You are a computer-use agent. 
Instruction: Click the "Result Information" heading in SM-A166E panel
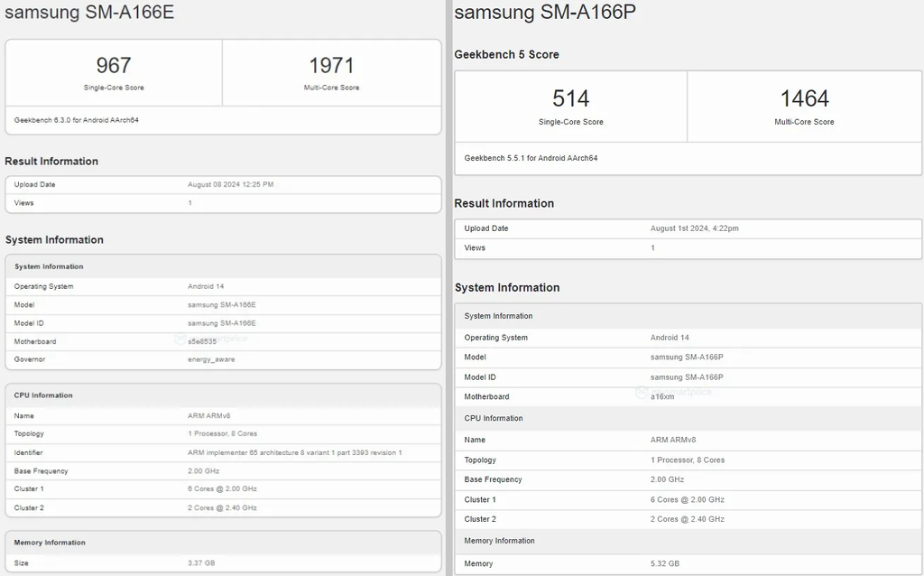(x=51, y=161)
